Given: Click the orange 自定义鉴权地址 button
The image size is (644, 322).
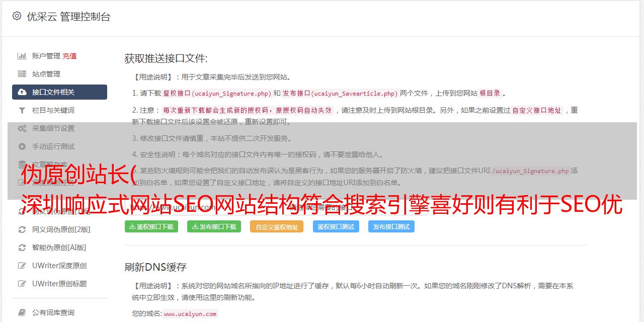Looking at the screenshot, I should click(277, 226).
